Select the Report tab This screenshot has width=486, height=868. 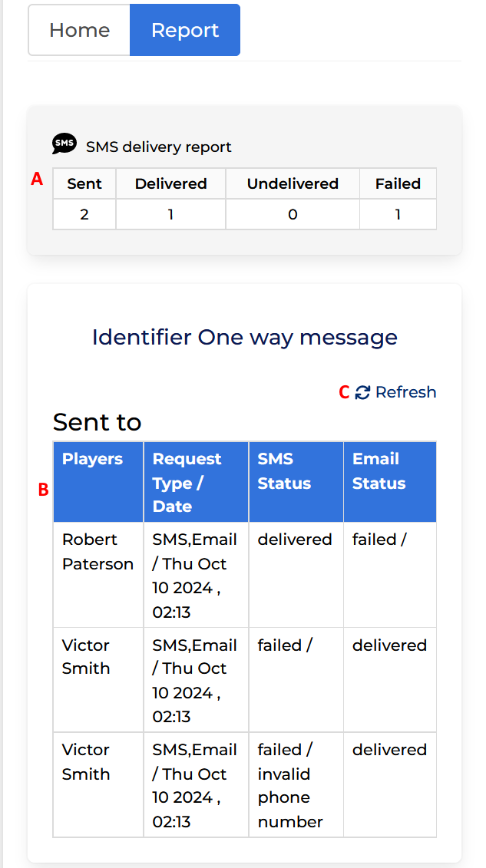tap(185, 30)
